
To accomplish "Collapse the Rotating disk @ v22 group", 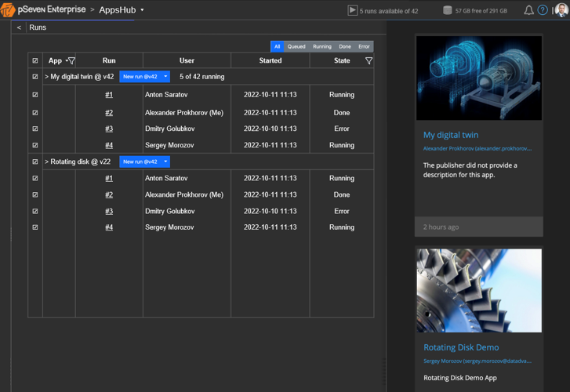I will [x=46, y=162].
